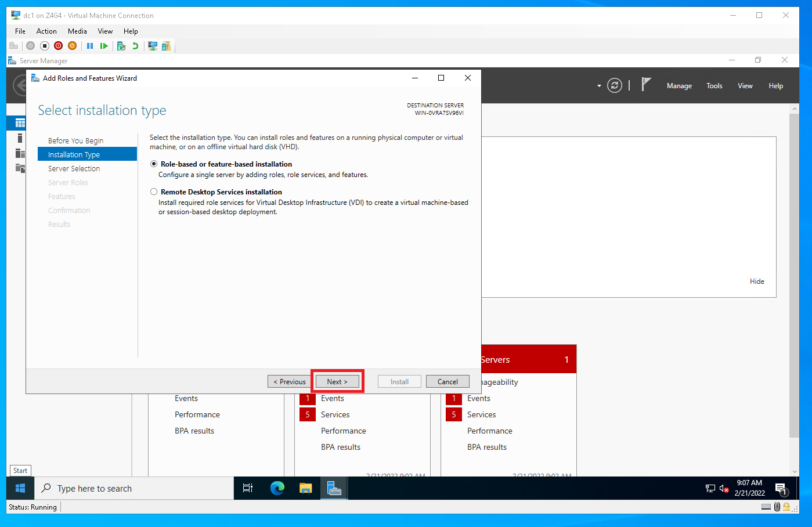This screenshot has height=527, width=812.
Task: Open the Action menu
Action: 46,31
